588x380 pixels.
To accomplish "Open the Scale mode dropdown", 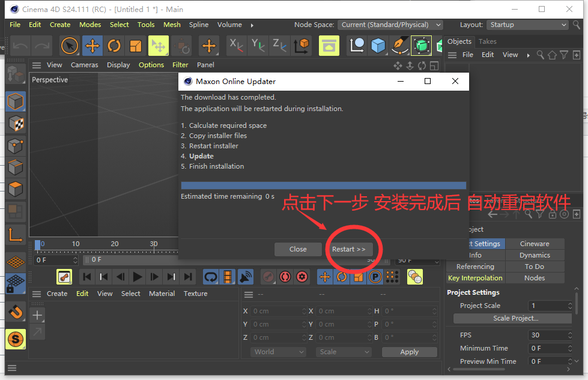I will pos(344,352).
